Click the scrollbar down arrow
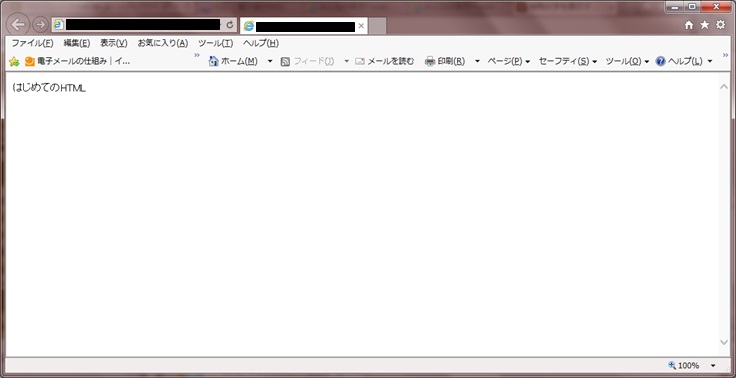 click(724, 342)
